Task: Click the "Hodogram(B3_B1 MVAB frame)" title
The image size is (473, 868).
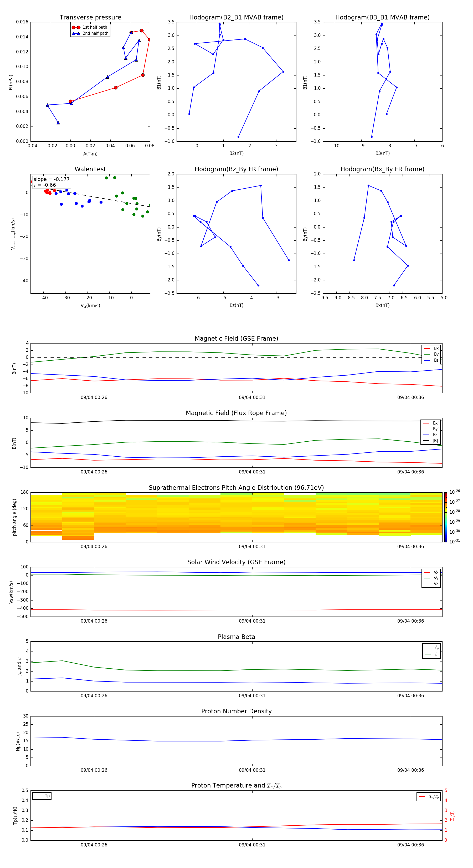Action: 382,18
